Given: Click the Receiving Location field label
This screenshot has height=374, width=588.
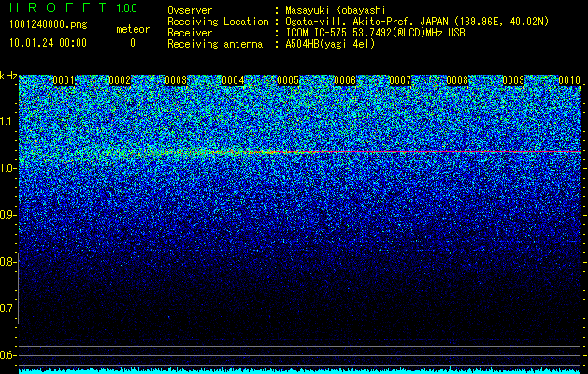Looking at the screenshot, I should click(x=218, y=22).
